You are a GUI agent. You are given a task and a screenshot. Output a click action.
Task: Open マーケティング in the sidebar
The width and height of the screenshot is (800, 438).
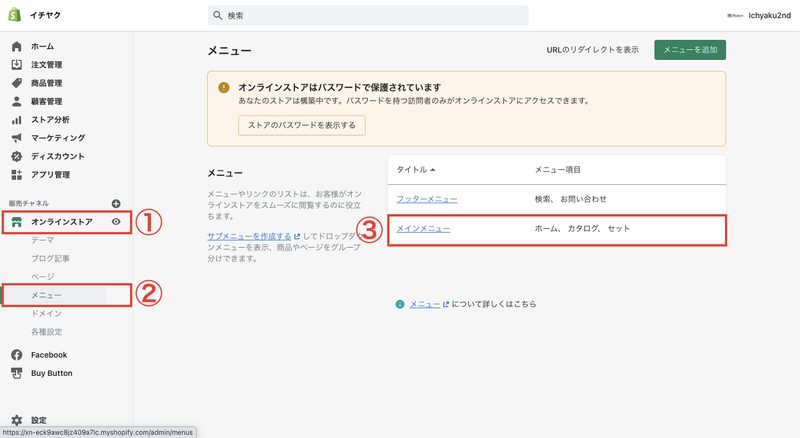pyautogui.click(x=58, y=138)
